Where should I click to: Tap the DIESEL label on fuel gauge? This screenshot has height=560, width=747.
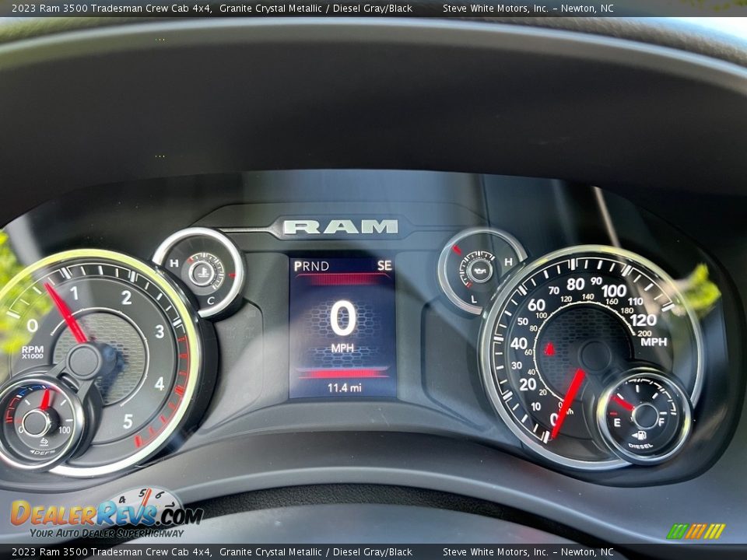pos(640,446)
